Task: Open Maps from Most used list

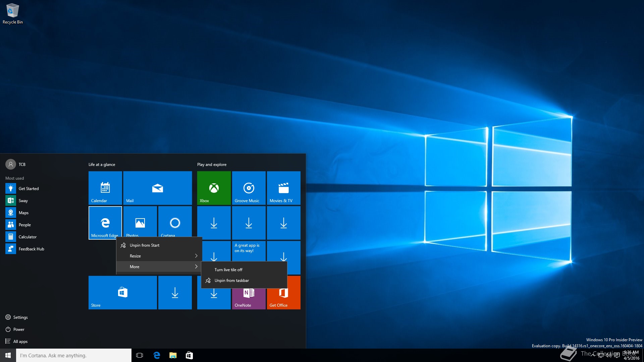Action: (x=23, y=213)
